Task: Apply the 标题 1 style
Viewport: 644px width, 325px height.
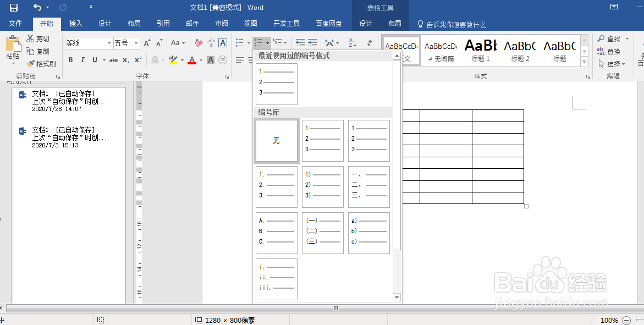Action: pos(480,49)
